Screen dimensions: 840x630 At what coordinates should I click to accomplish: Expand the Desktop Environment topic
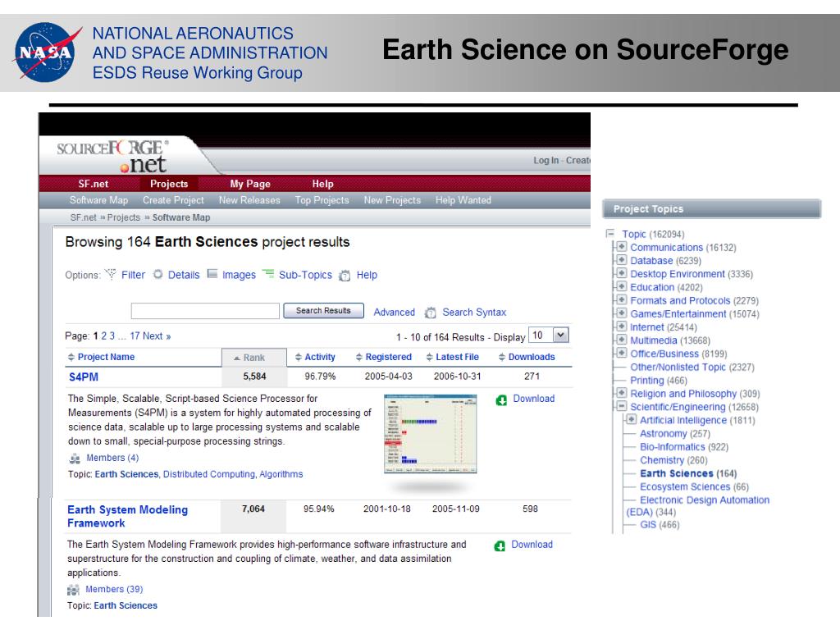coord(622,273)
